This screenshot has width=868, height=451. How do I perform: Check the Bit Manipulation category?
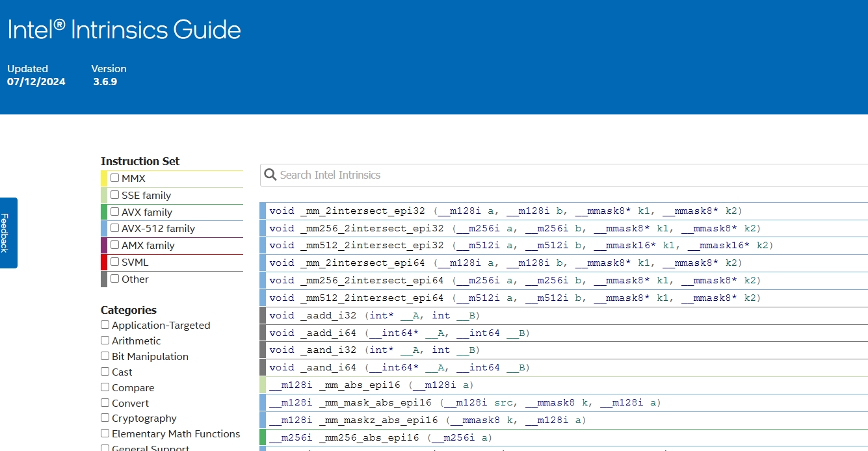pos(105,356)
